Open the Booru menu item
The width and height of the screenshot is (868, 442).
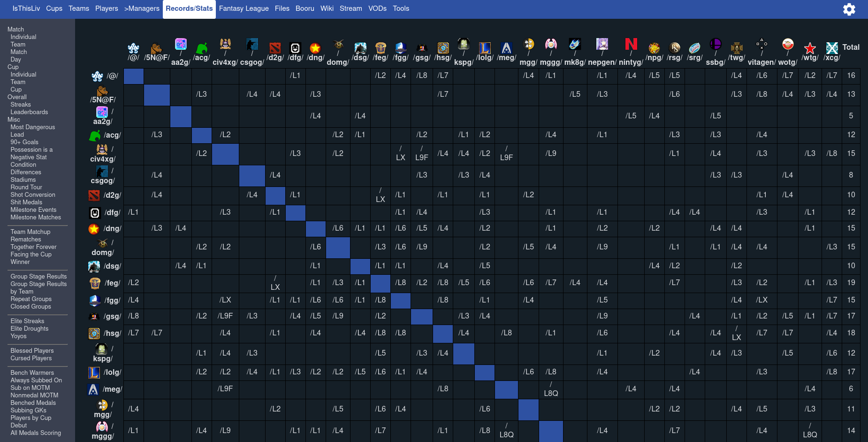[305, 8]
